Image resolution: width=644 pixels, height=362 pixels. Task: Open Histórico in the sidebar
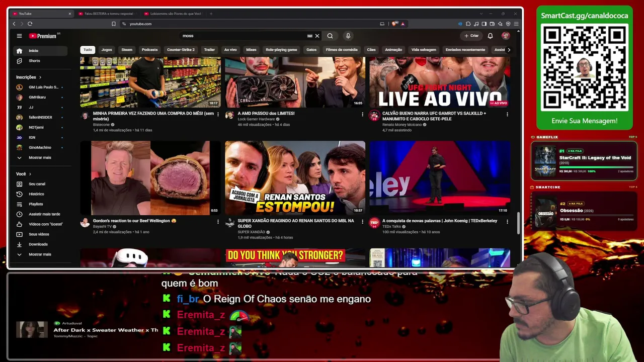[40, 194]
